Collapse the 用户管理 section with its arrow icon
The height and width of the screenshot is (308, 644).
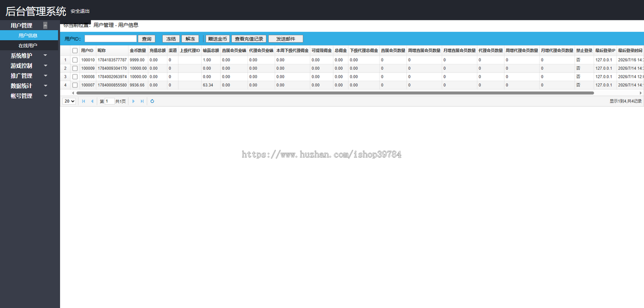[46, 25]
